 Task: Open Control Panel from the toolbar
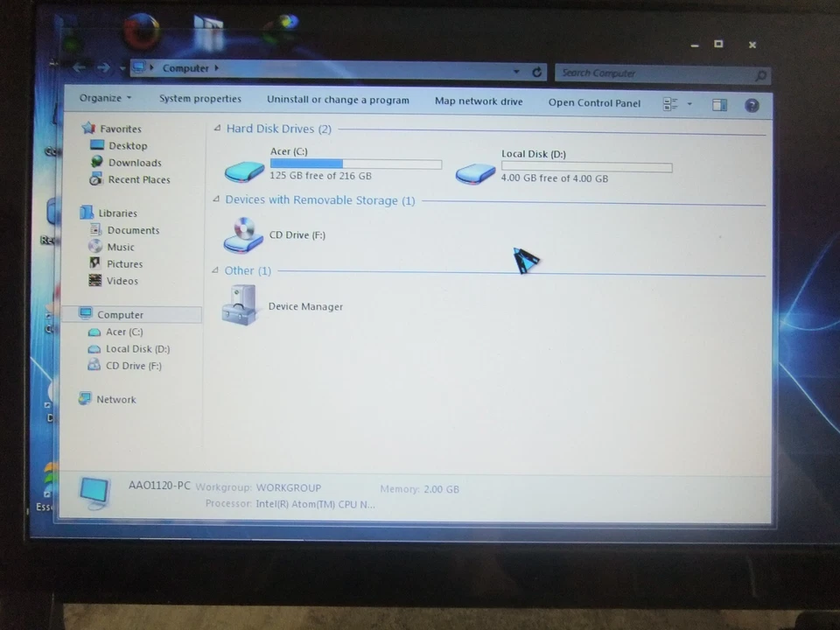point(594,102)
